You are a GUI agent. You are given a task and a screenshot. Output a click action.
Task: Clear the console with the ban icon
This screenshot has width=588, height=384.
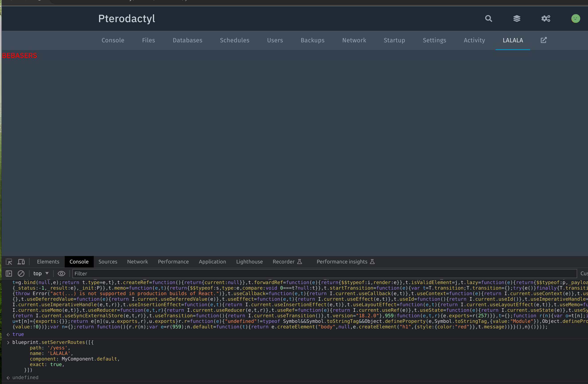[x=21, y=273]
